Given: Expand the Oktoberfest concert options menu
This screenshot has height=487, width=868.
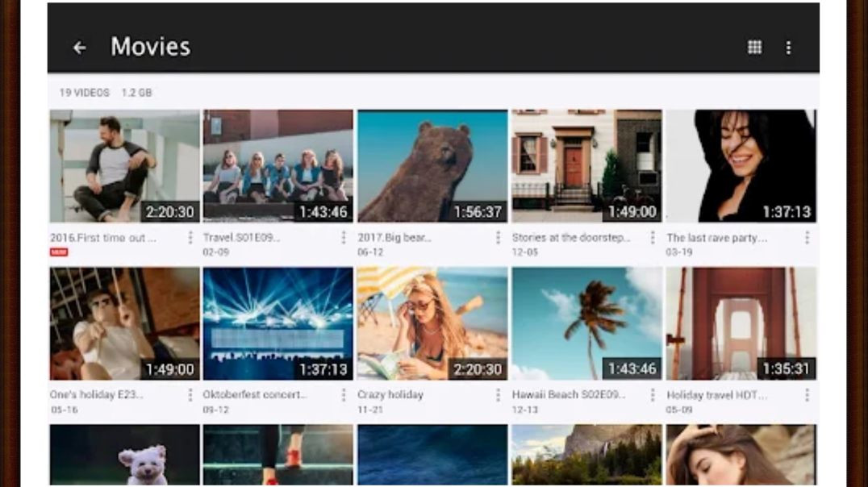Looking at the screenshot, I should pos(344,395).
